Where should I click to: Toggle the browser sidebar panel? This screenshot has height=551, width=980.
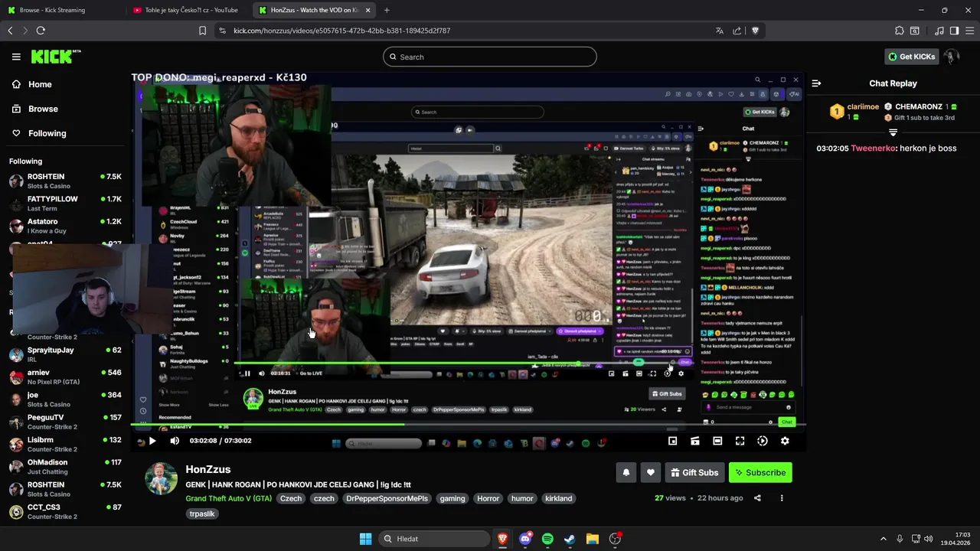(954, 31)
